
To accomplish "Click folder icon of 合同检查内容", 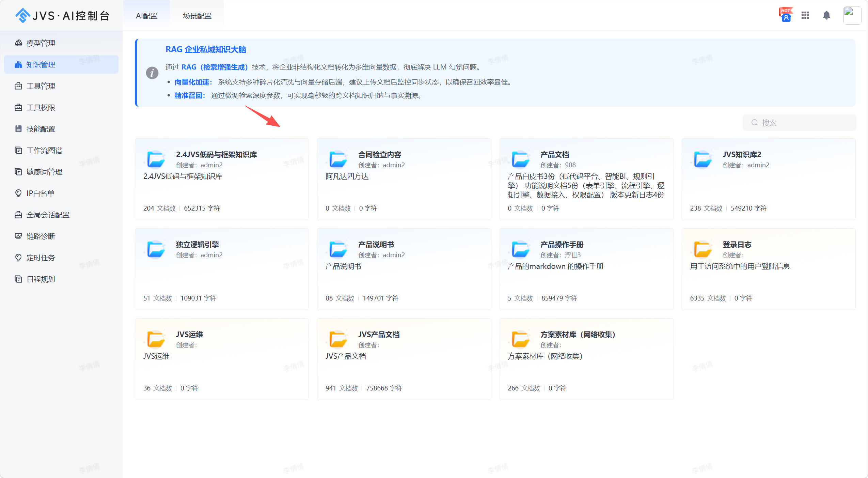I will pos(338,159).
